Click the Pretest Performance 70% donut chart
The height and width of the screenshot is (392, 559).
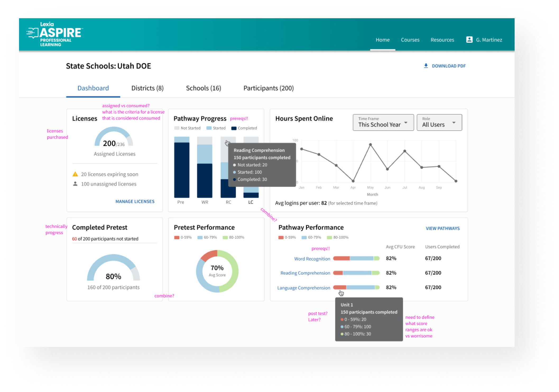[x=217, y=271]
